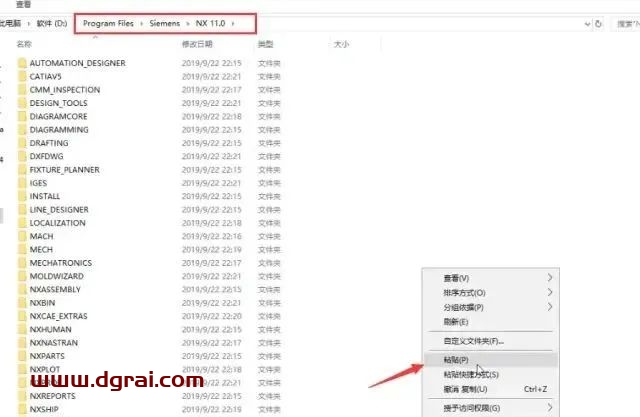Image resolution: width=640 pixels, height=417 pixels.
Task: Open the address bar history dropdown
Action: pos(587,24)
